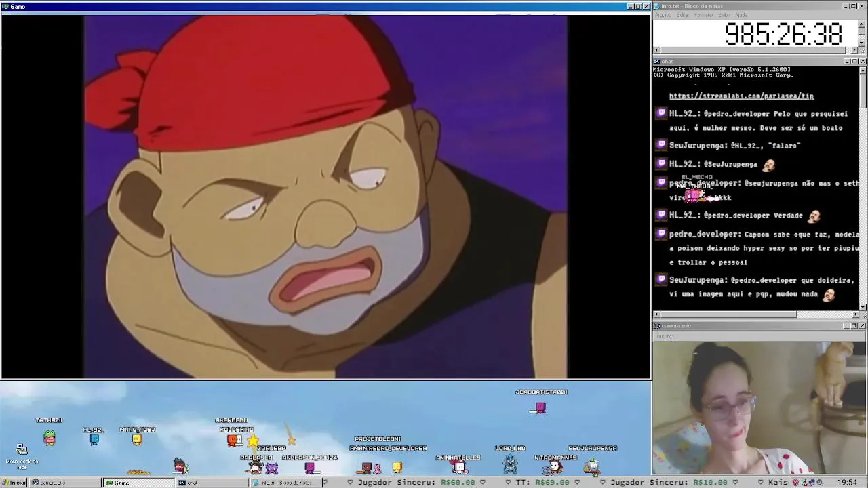Click the Game video playback area
The height and width of the screenshot is (488, 868).
325,197
